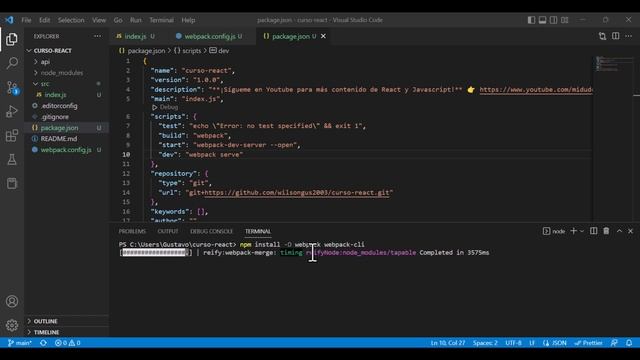Toggle secondary side bar layout icon

[553, 20]
